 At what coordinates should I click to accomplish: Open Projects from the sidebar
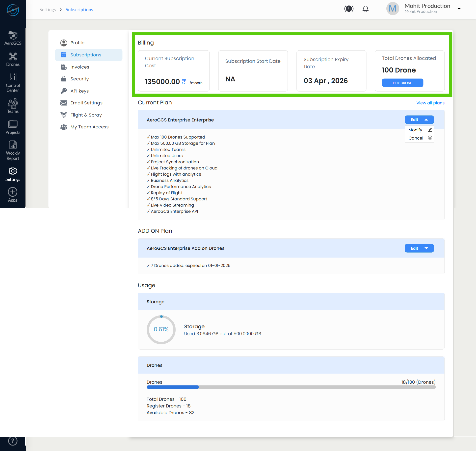click(x=13, y=127)
